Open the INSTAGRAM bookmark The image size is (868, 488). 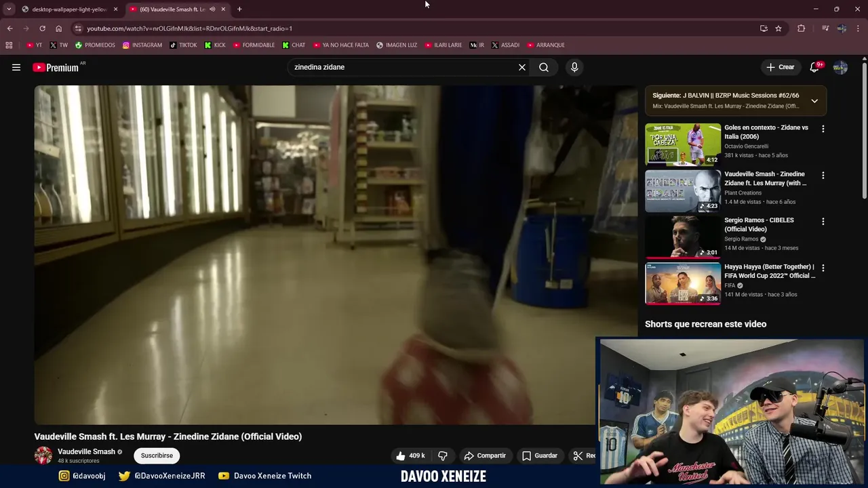point(142,45)
